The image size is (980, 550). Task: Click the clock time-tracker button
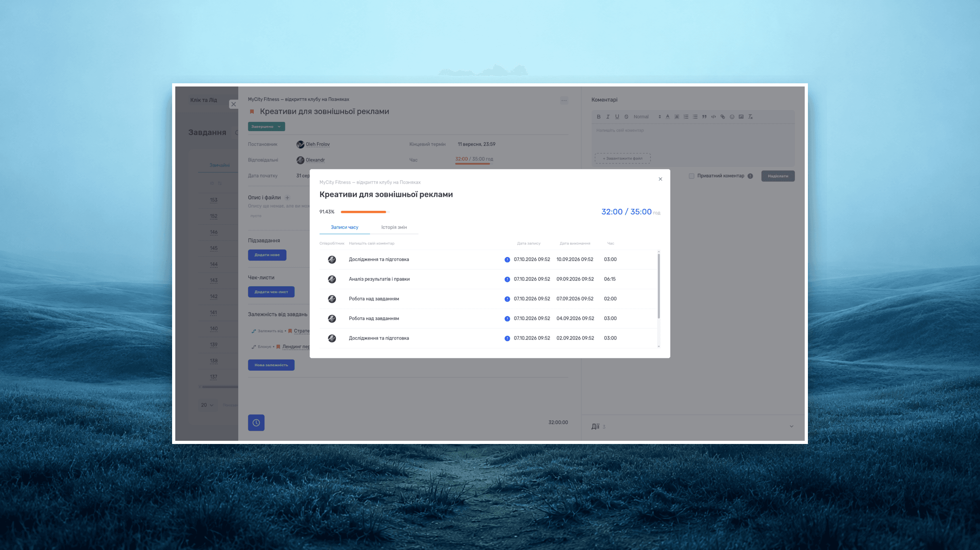pos(256,422)
